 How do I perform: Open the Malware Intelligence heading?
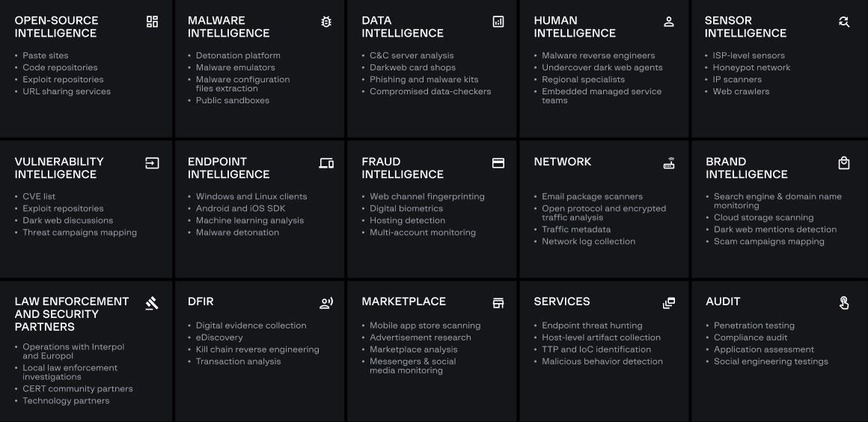point(228,27)
